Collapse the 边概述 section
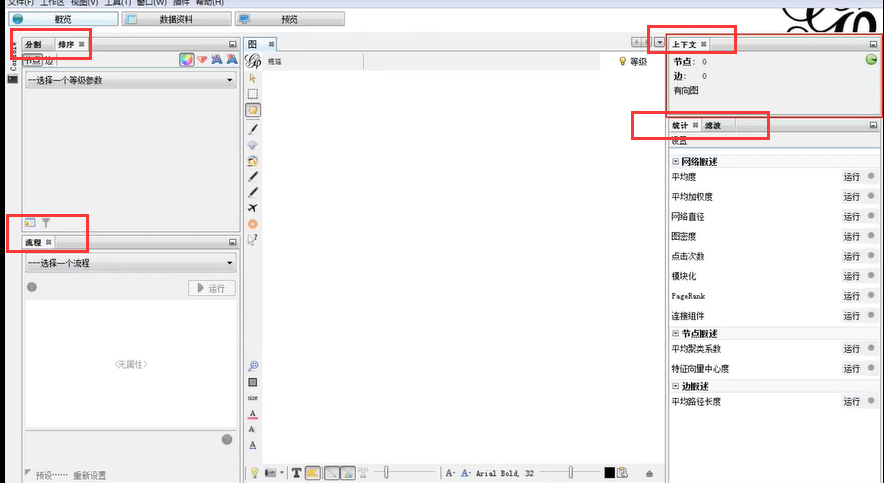The image size is (884, 483). (x=675, y=386)
